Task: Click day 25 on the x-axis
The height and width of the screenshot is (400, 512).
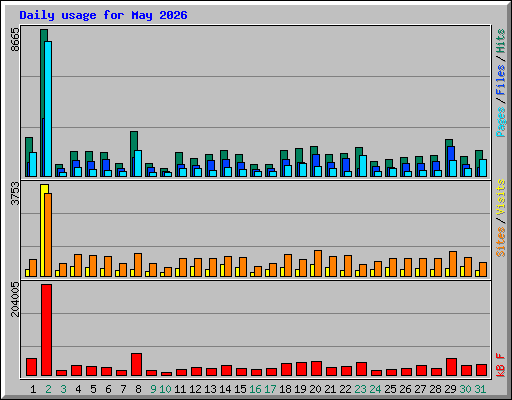Action: (390, 389)
